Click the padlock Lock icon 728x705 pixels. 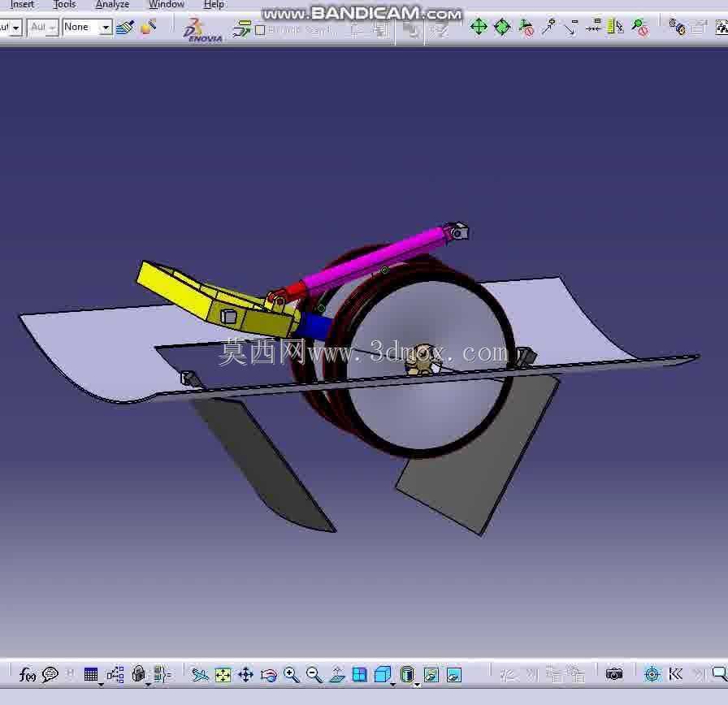tap(138, 673)
